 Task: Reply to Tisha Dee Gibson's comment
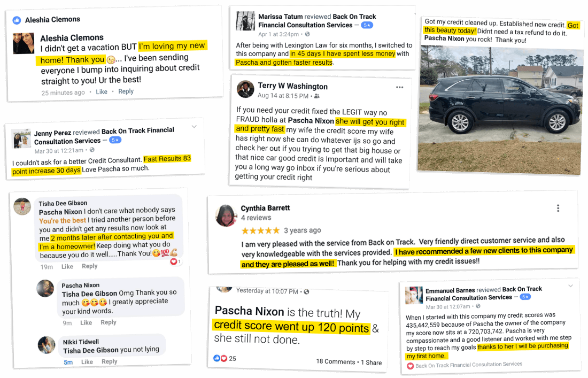pos(90,266)
